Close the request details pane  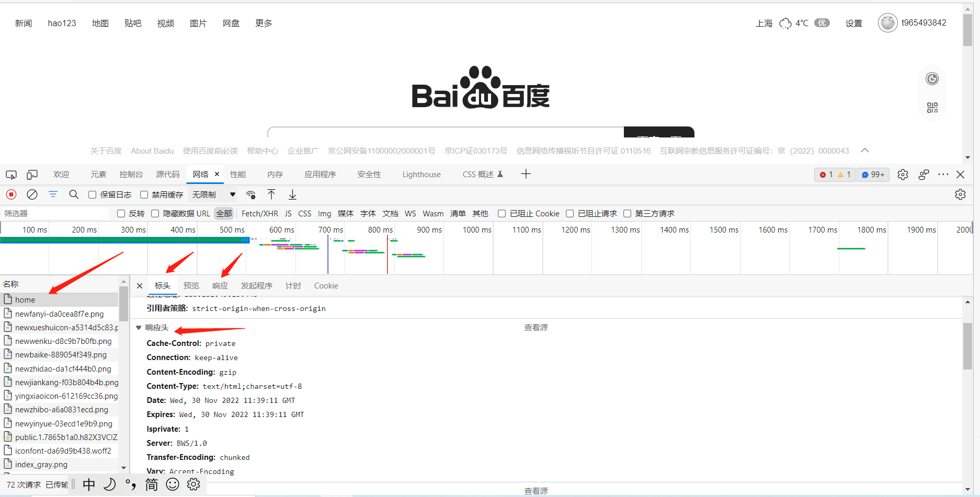tap(140, 286)
